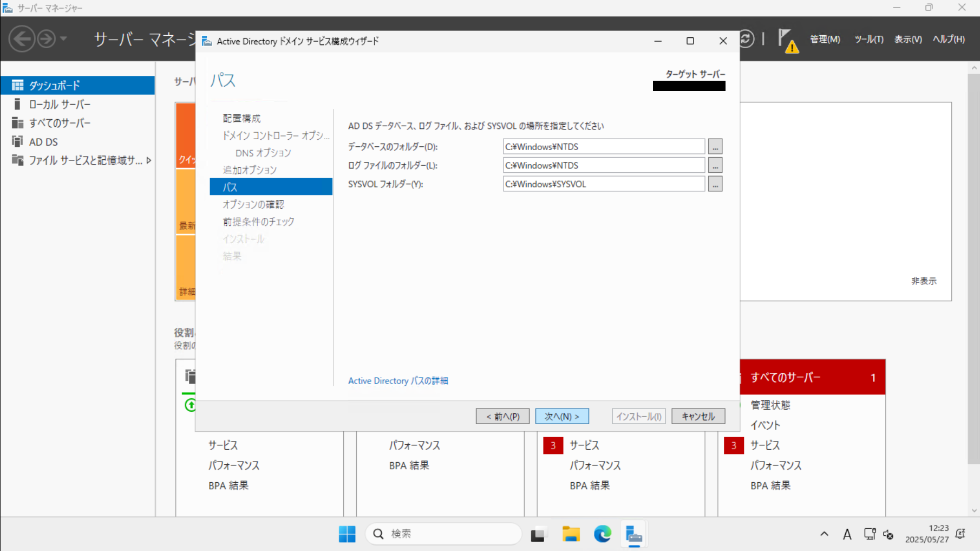The image size is (980, 551).
Task: Click the すべてのサーバー sidebar icon
Action: point(18,123)
